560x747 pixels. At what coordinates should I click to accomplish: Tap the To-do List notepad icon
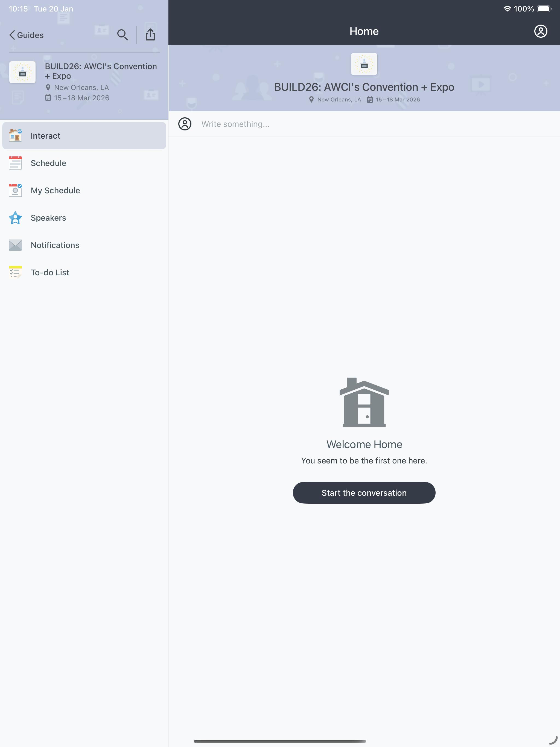coord(15,273)
